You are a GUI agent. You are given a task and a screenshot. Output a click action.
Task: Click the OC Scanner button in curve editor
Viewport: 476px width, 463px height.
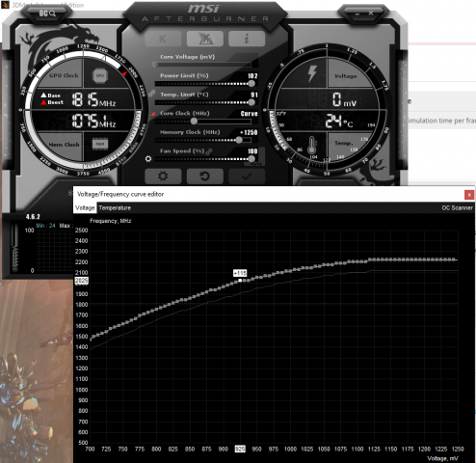click(x=457, y=208)
